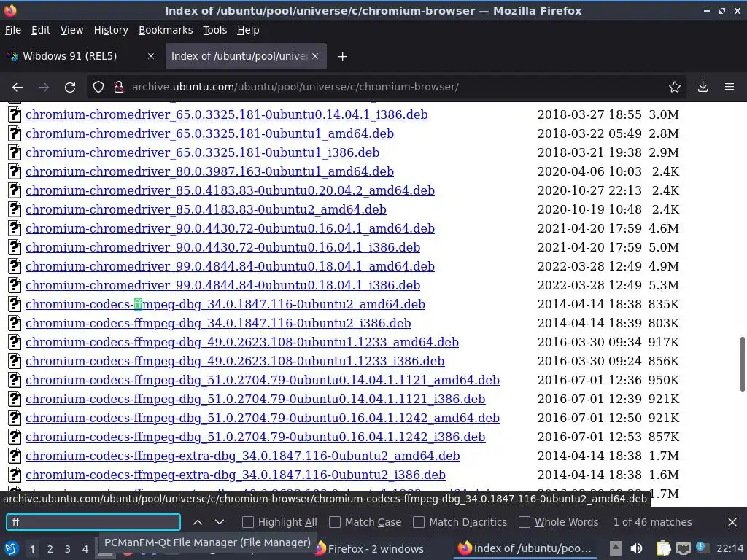
Task: Click file icon beside chromedriver_99 amd64
Action: click(15, 266)
